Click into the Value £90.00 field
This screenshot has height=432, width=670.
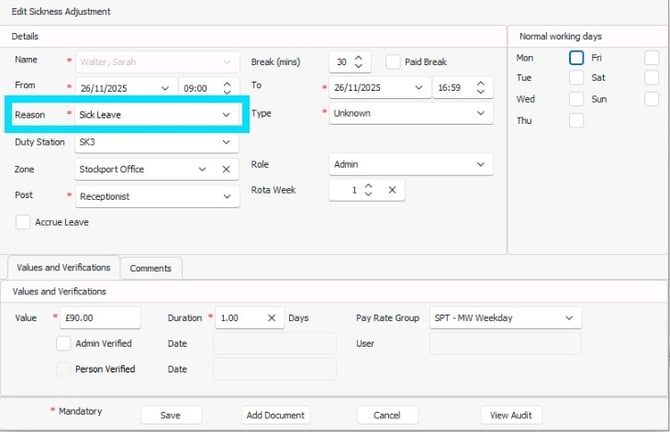coord(102,318)
